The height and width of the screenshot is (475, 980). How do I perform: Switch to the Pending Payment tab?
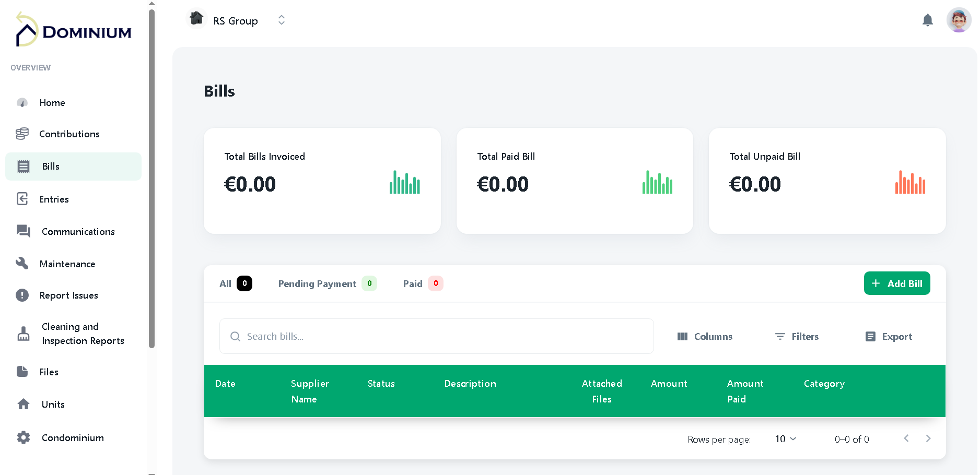(317, 283)
